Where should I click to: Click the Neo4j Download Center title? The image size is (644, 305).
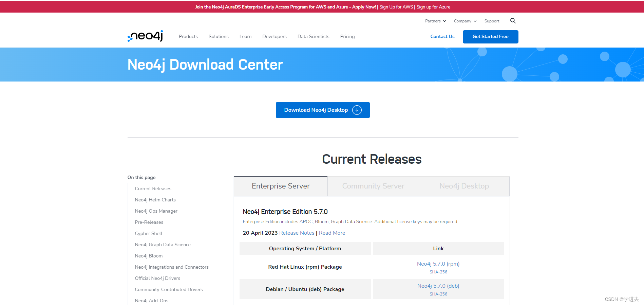tap(205, 65)
